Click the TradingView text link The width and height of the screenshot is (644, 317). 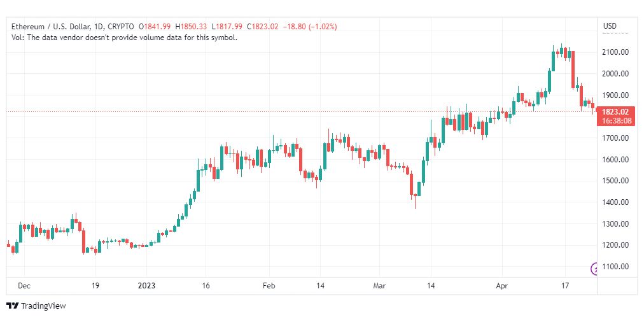click(x=43, y=306)
